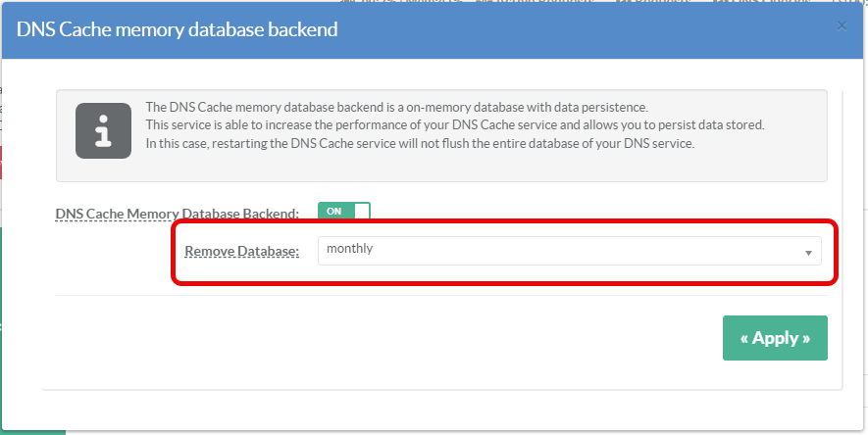Click the line about increasing DNS Cache performance
The image size is (868, 435).
tap(453, 125)
